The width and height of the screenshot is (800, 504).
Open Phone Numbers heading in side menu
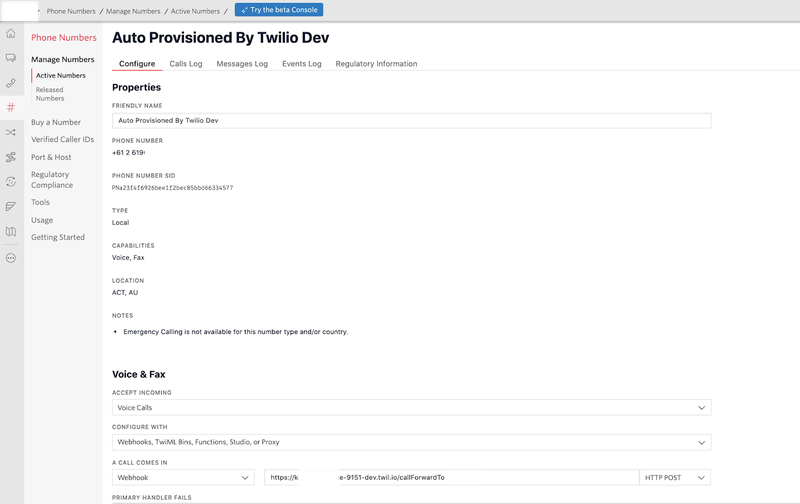pos(64,38)
